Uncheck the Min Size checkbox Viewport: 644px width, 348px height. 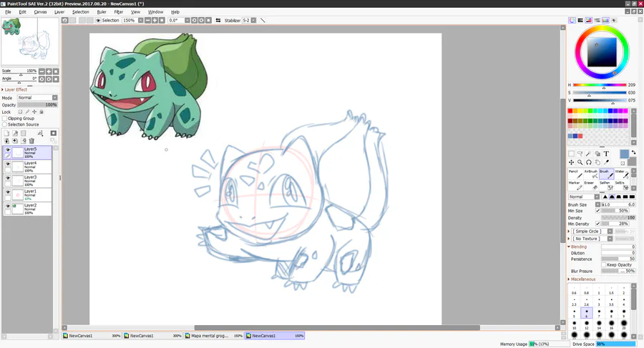(597, 211)
